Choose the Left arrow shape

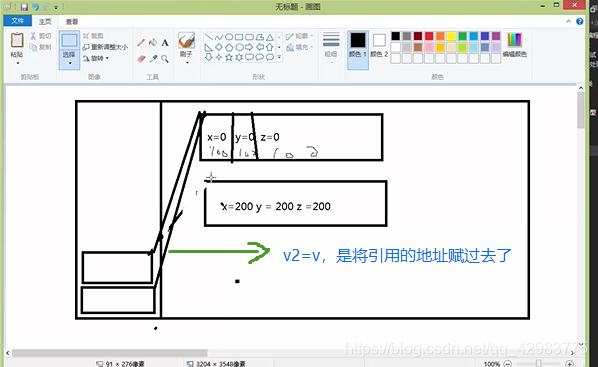point(260,47)
